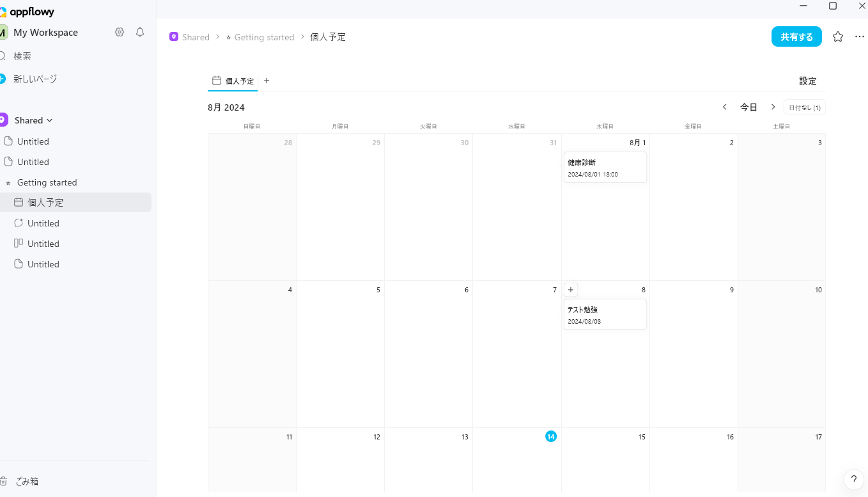Click the July 29 calendar cell
The image size is (868, 497).
pos(340,207)
